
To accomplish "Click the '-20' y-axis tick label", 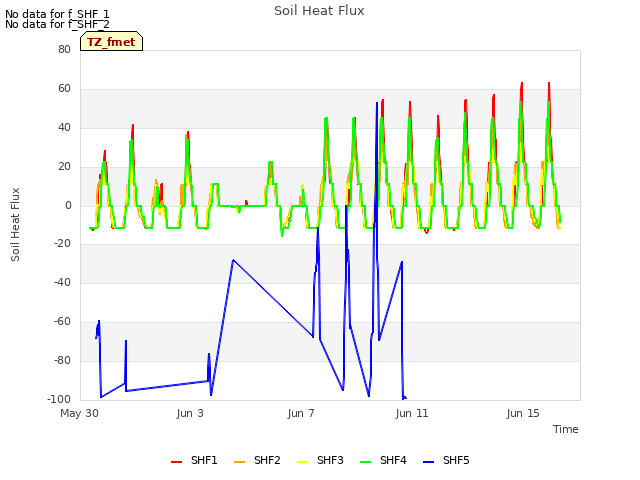I will click(x=63, y=243).
